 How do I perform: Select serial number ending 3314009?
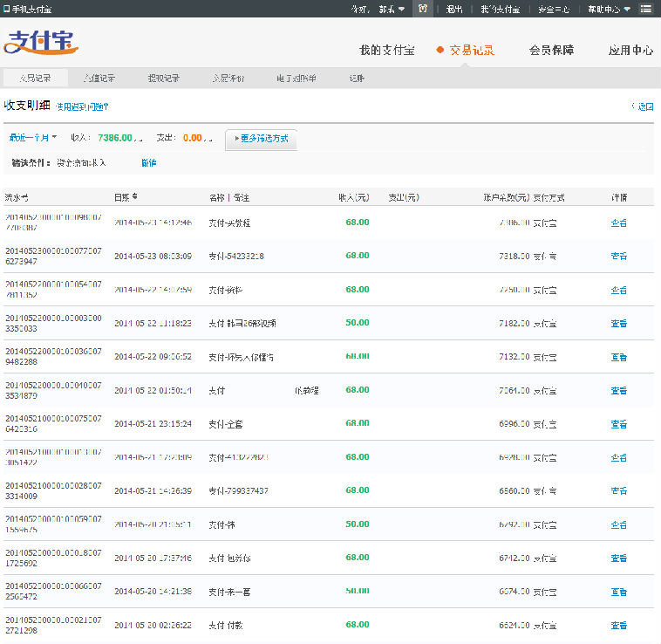coord(53,491)
